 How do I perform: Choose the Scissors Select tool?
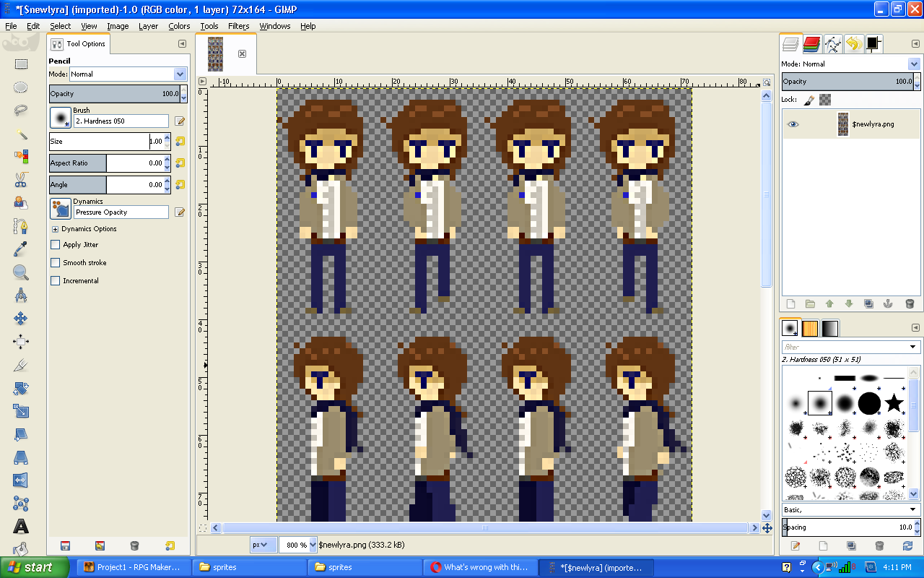pyautogui.click(x=21, y=180)
